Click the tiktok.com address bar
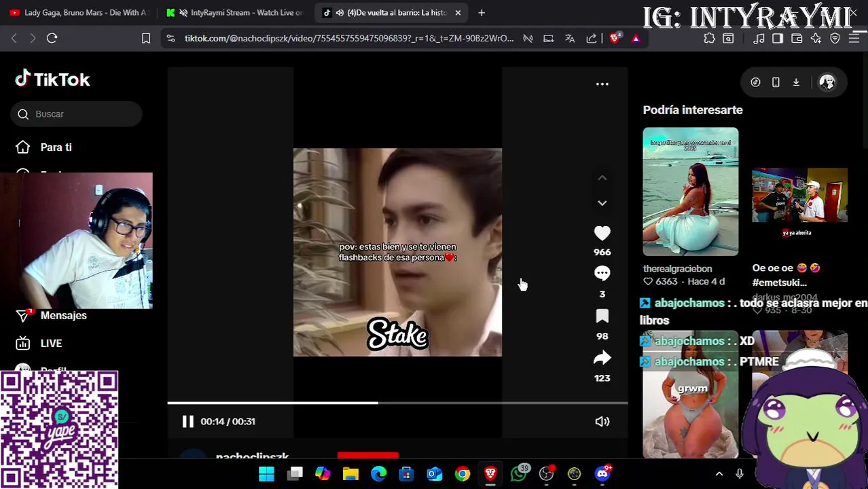 click(349, 38)
